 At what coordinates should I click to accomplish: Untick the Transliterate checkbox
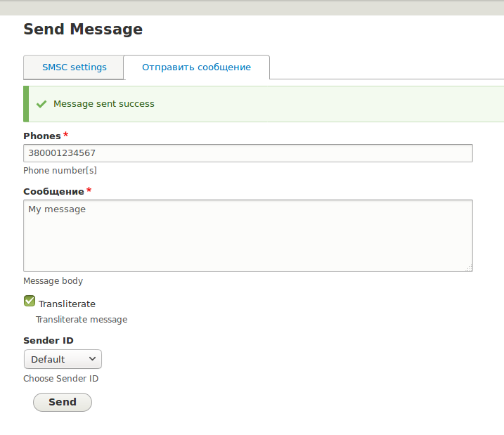30,301
